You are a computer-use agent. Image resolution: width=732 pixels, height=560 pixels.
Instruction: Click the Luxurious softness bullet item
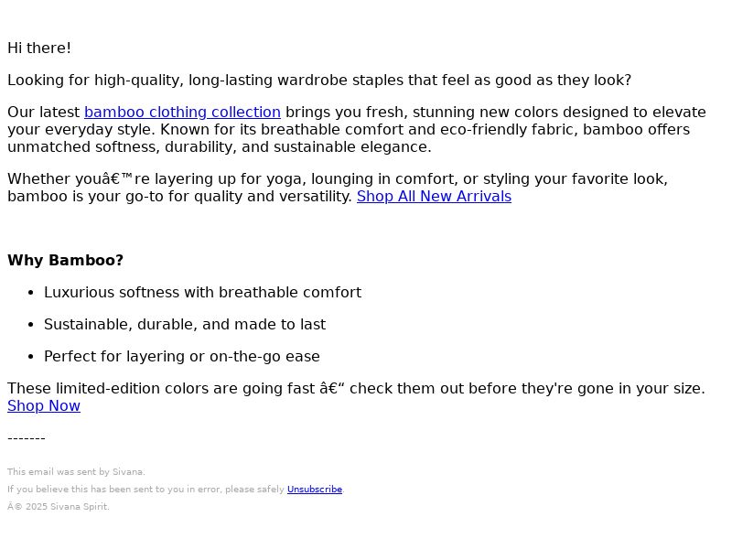(202, 293)
